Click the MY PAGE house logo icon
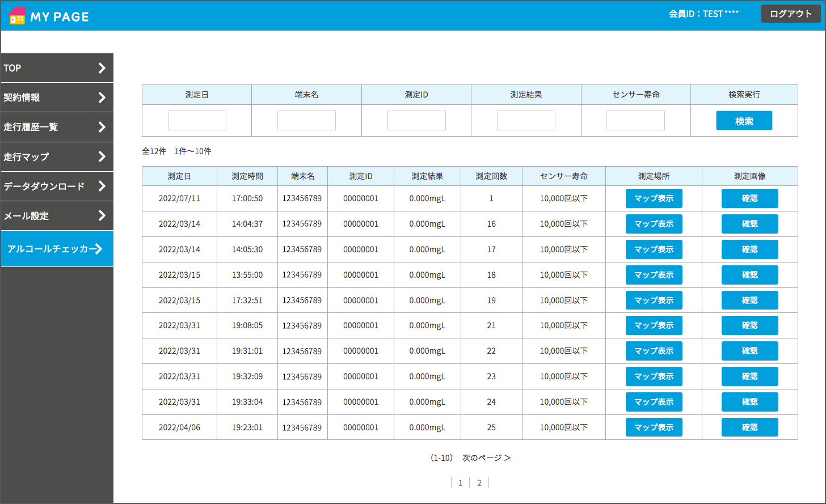826x504 pixels. (x=18, y=16)
